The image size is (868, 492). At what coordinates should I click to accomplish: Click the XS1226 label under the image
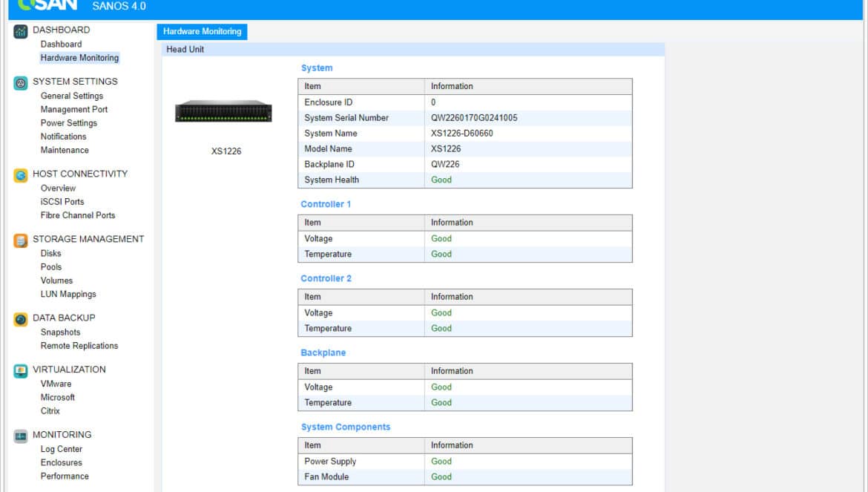tap(226, 151)
